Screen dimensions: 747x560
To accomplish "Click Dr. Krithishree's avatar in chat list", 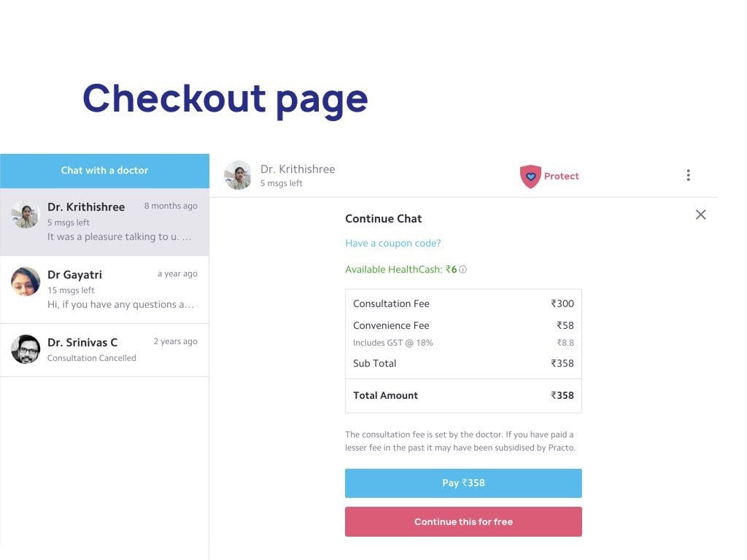I will click(26, 214).
